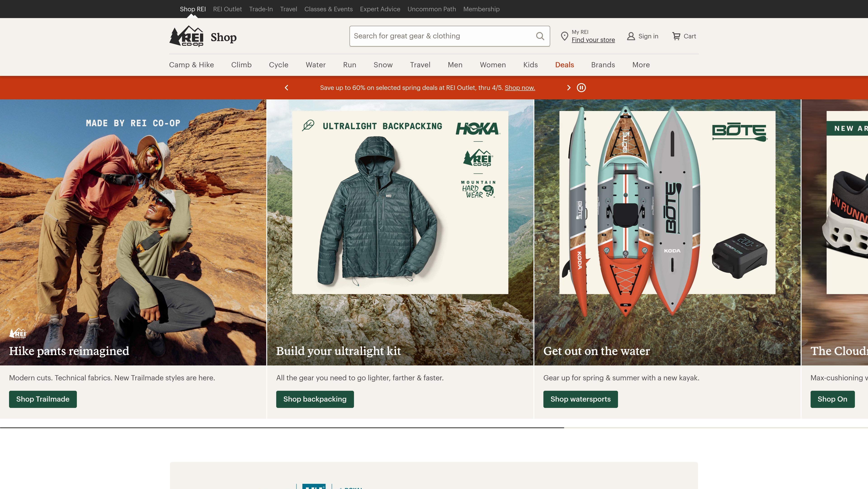This screenshot has width=868, height=489.
Task: Click Find your store link
Action: pos(593,40)
